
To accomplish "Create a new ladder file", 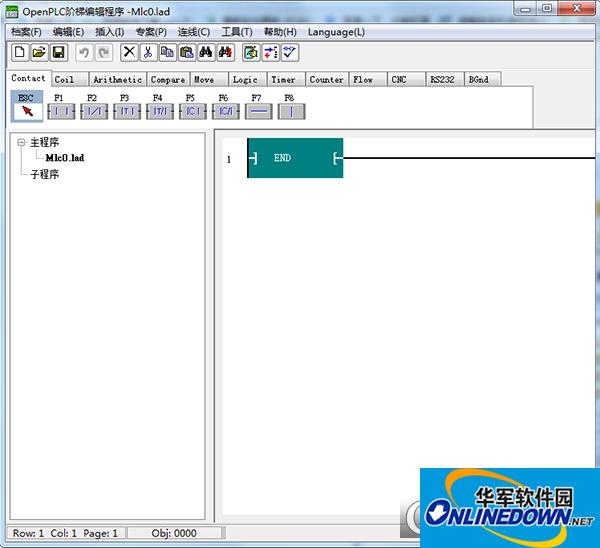I will [20, 52].
